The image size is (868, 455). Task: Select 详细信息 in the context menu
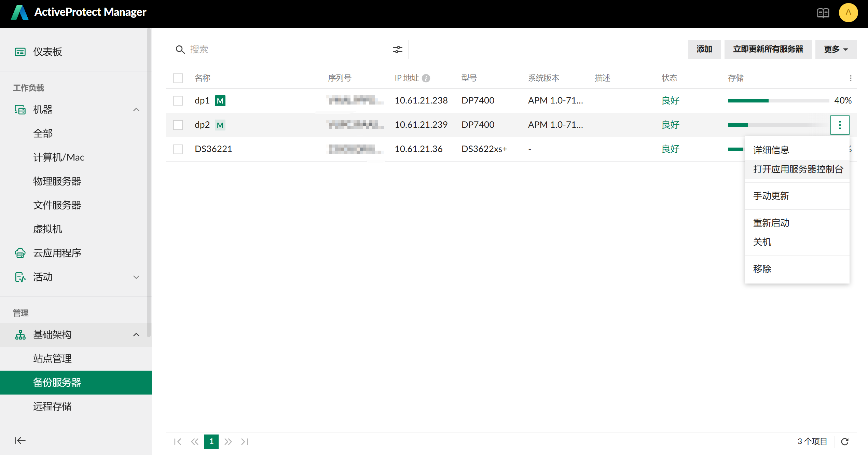pyautogui.click(x=797, y=150)
